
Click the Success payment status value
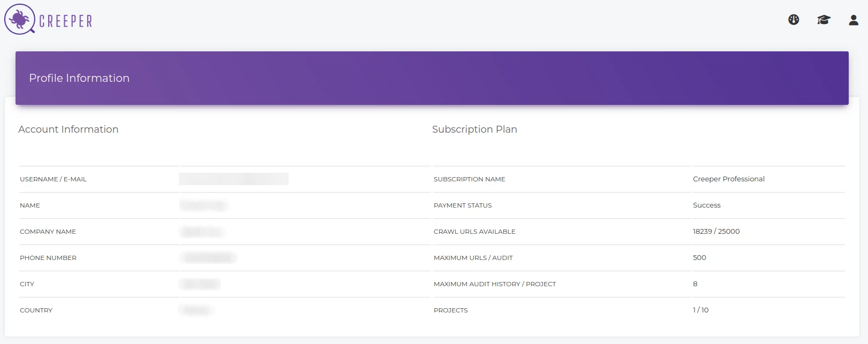point(707,205)
